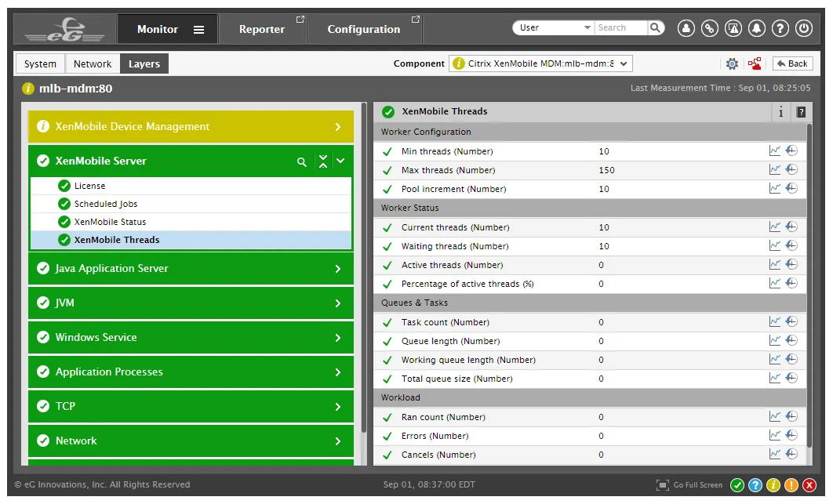
Task: Switch to the Configuration module tab
Action: [365, 29]
